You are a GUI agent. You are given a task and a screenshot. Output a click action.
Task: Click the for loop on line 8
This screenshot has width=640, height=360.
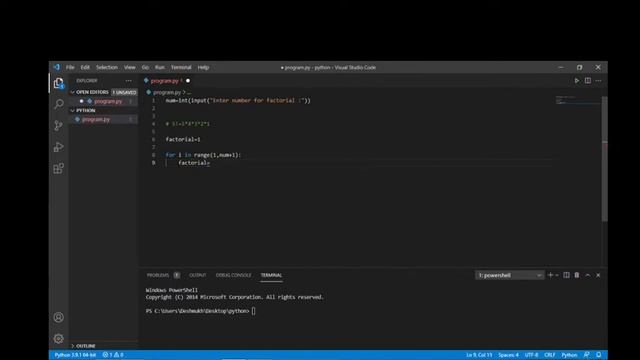point(203,155)
